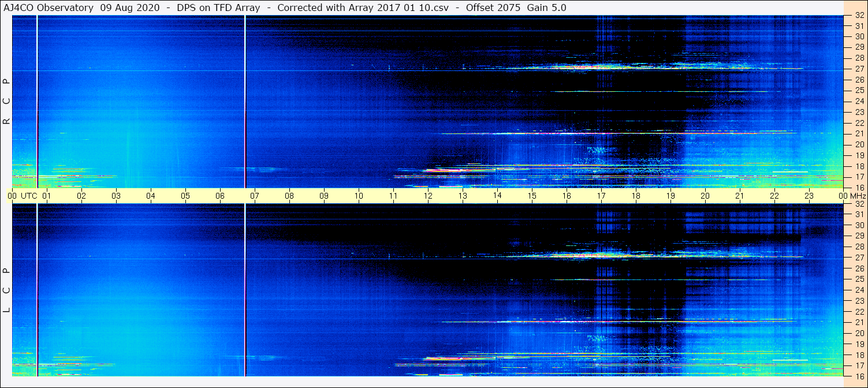
Task: Select the 05 hour tick label
Action: coord(185,196)
